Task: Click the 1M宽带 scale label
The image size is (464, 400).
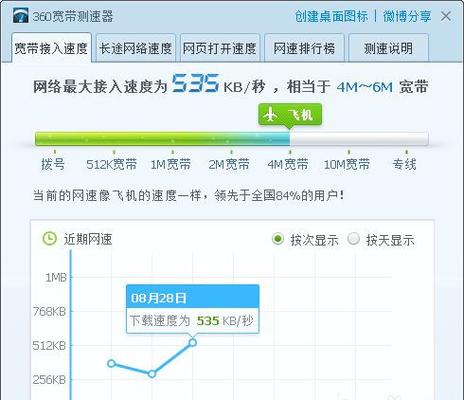Action: 171,164
